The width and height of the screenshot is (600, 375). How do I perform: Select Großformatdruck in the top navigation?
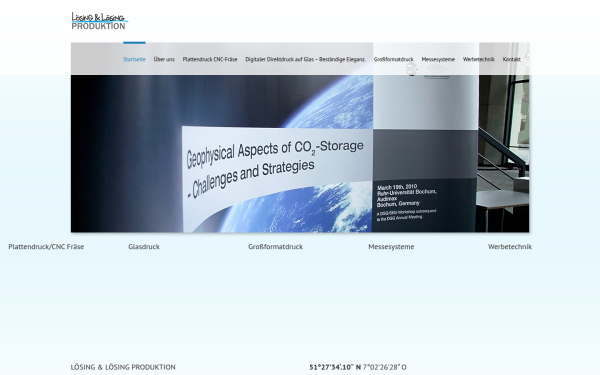(393, 59)
